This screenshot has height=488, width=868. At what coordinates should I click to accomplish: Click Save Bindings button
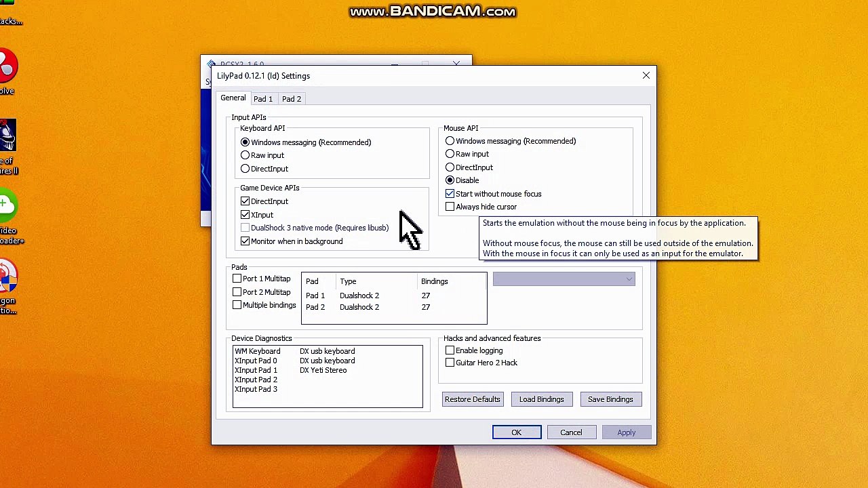(x=610, y=399)
